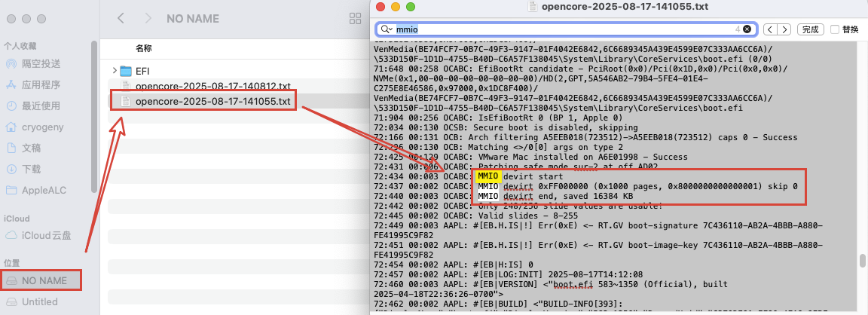
Task: Jump to previous search match
Action: [771, 29]
